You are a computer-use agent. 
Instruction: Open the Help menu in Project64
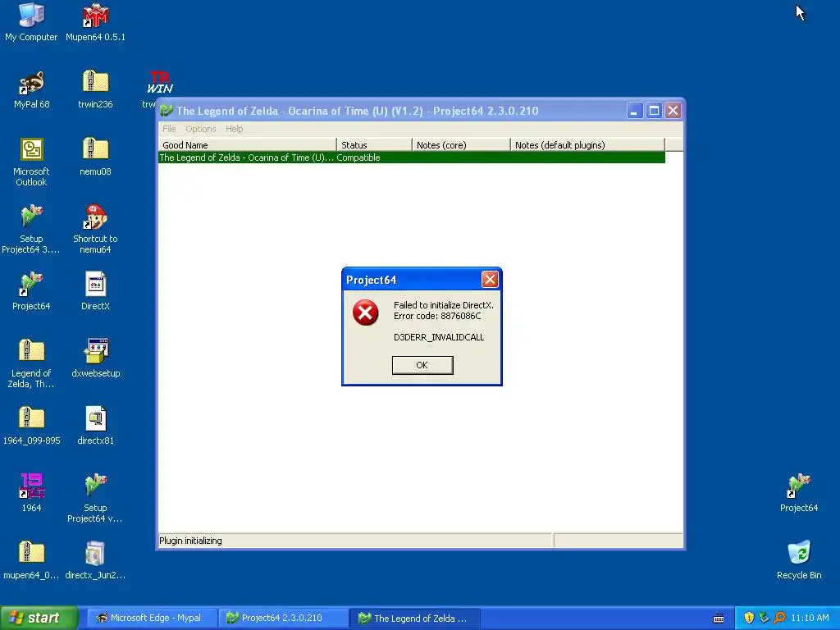(x=234, y=129)
